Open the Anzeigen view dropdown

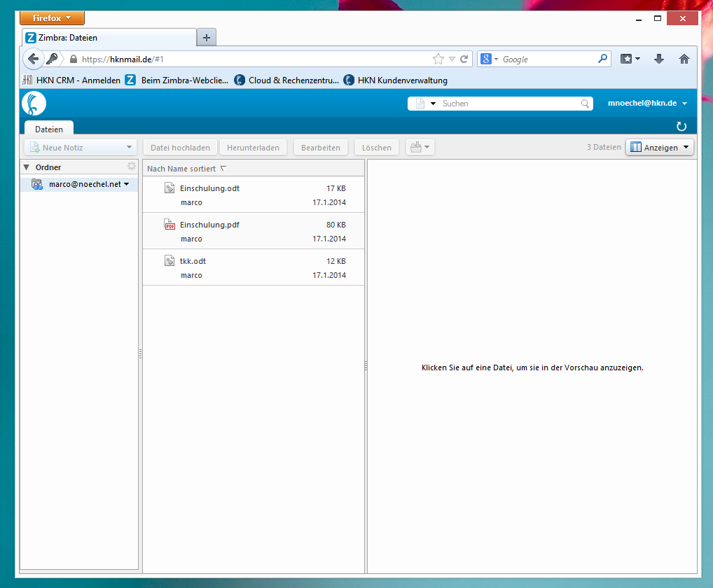point(659,148)
